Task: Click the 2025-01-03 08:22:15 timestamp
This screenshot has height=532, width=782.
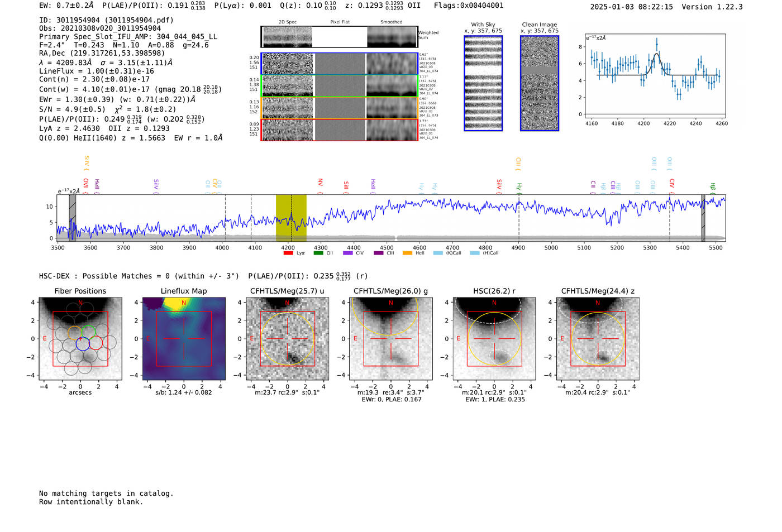Action: pyautogui.click(x=632, y=7)
